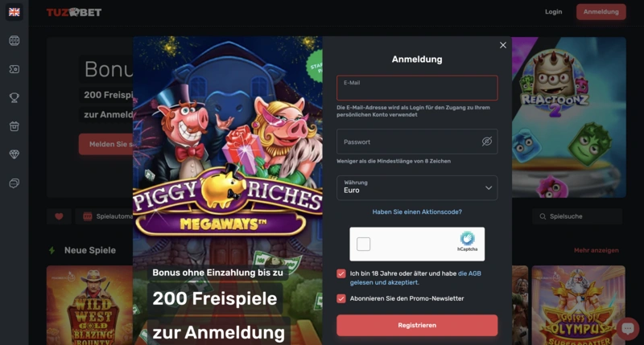
Task: Uncheck the Promo-Newsletter subscription checkbox
Action: (x=341, y=298)
